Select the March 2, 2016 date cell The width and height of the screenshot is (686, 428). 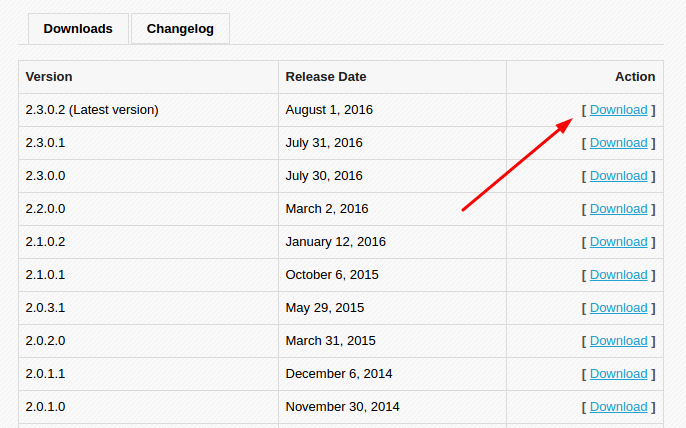(x=392, y=209)
